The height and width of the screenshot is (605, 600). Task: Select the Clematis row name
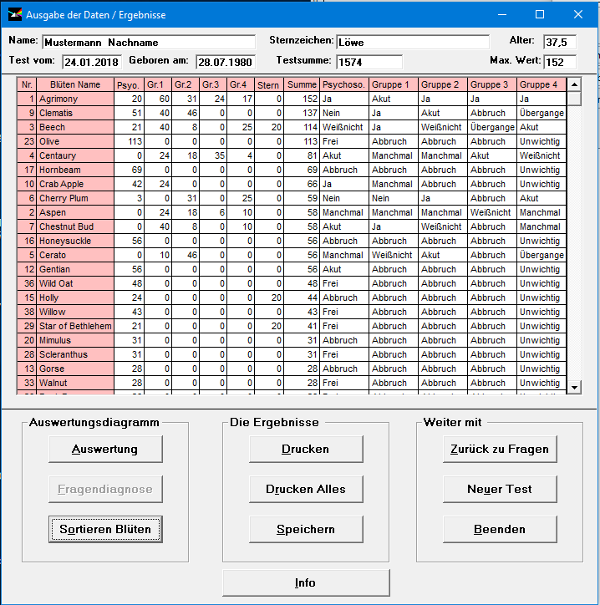(x=76, y=113)
